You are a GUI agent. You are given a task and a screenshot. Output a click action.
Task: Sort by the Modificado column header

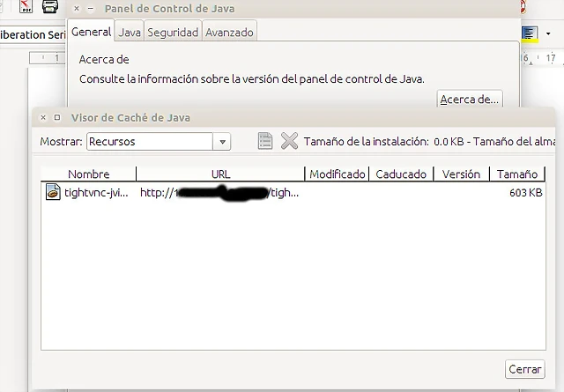point(337,174)
